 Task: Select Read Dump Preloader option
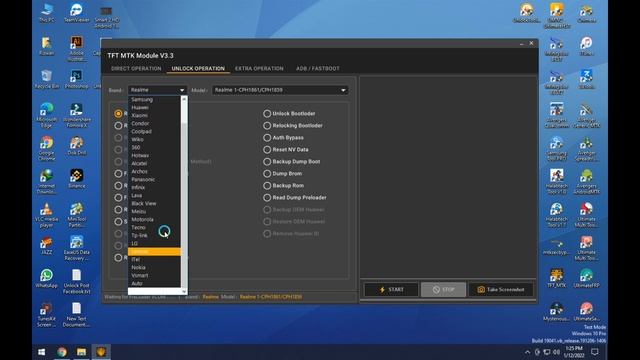295,197
